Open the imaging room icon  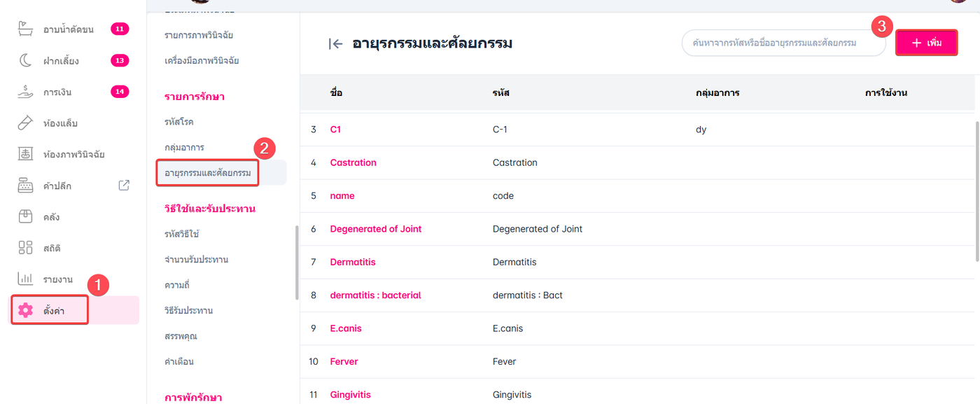[25, 154]
